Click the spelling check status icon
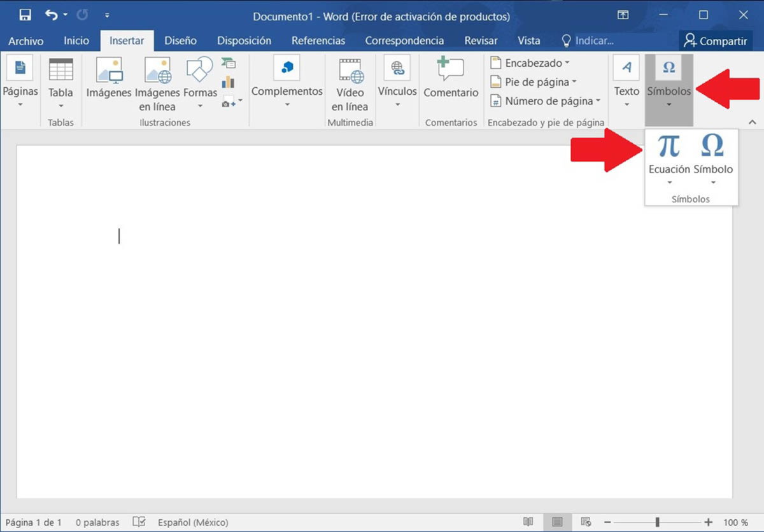This screenshot has height=532, width=764. click(x=139, y=522)
